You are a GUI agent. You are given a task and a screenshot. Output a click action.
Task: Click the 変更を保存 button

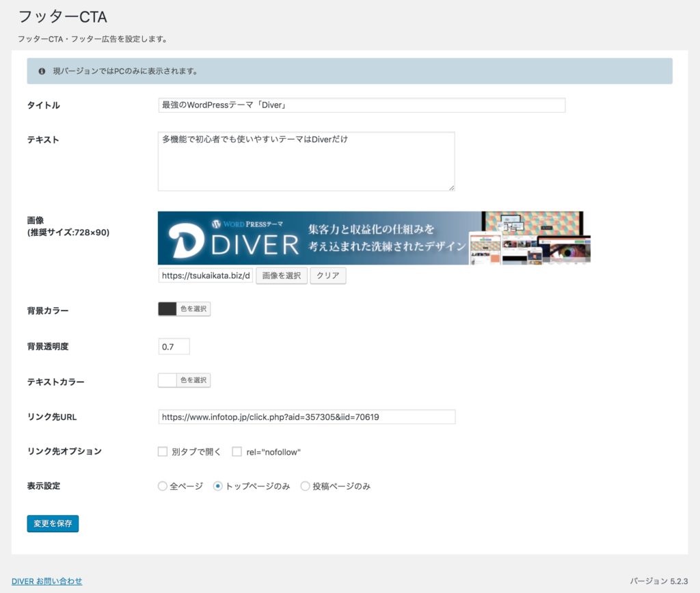[53, 523]
